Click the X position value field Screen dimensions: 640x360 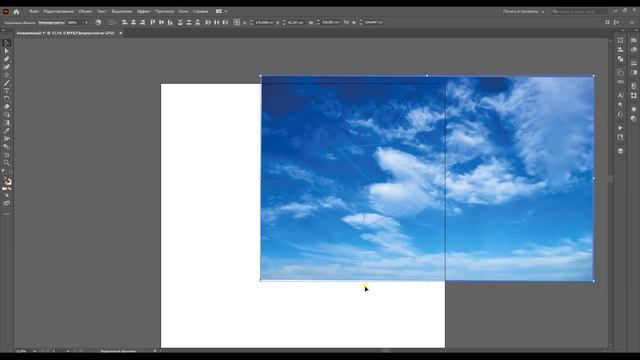pos(264,22)
